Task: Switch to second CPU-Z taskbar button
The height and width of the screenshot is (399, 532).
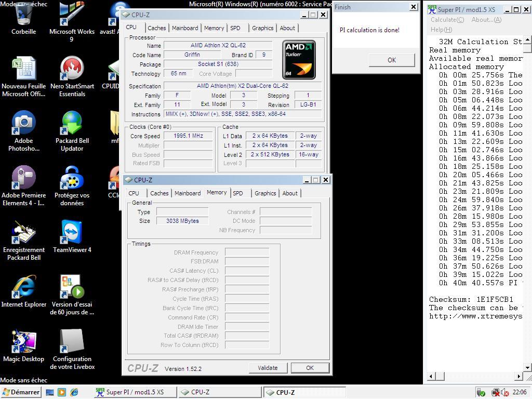Action: pos(305,392)
